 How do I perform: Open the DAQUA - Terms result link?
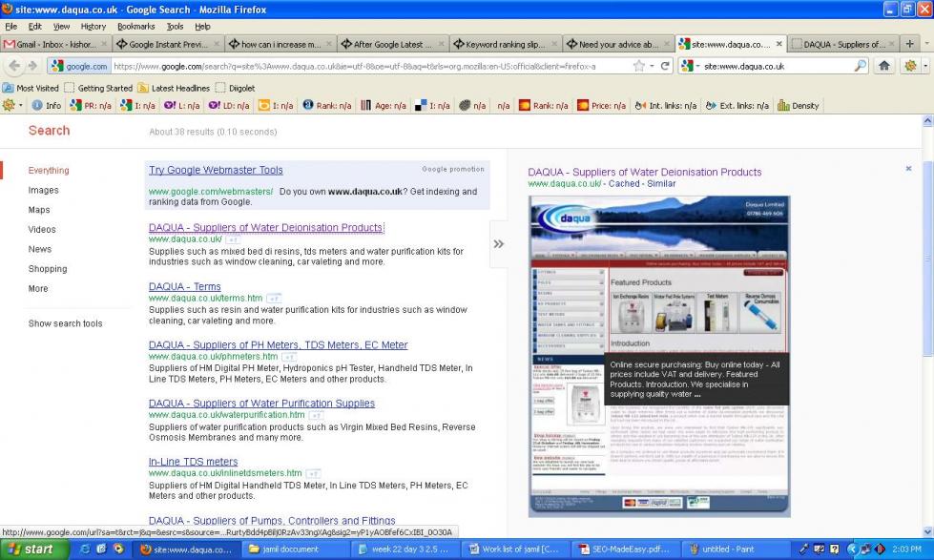pyautogui.click(x=184, y=286)
